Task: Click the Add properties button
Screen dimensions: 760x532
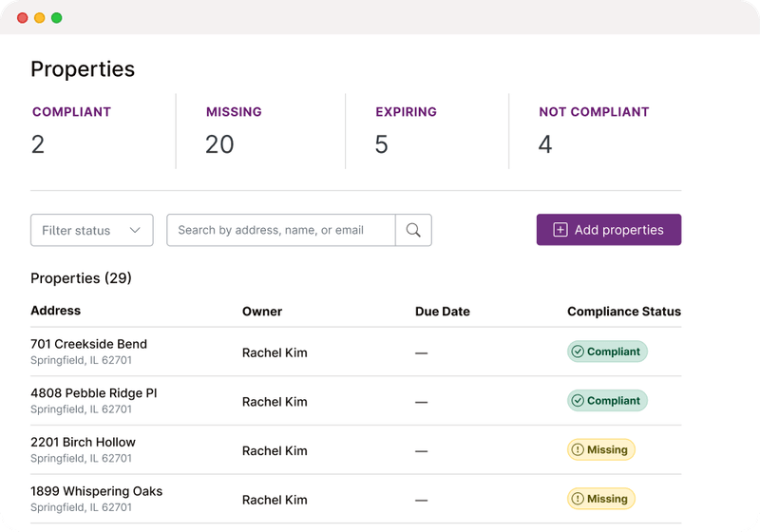Action: [609, 230]
